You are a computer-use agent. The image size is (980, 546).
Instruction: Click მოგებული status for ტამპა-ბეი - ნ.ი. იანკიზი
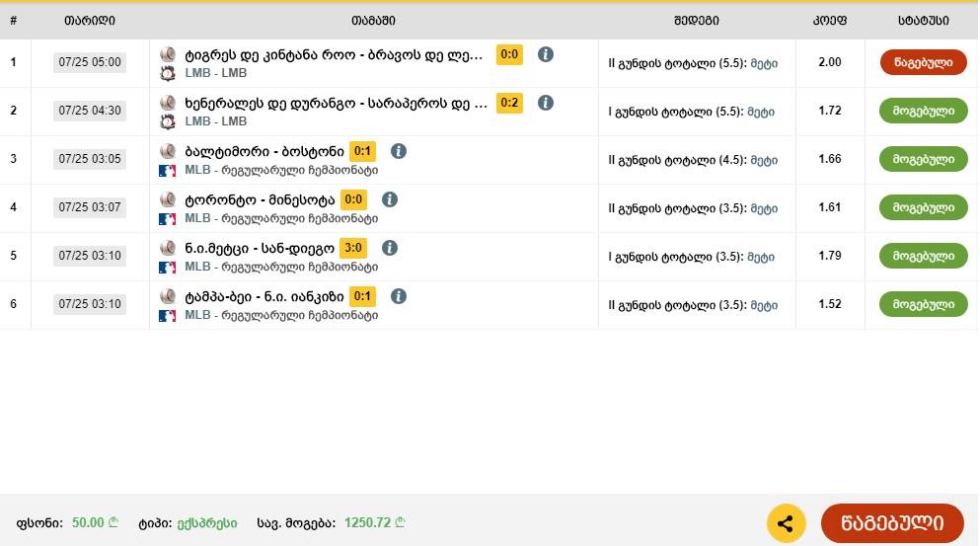pos(923,304)
